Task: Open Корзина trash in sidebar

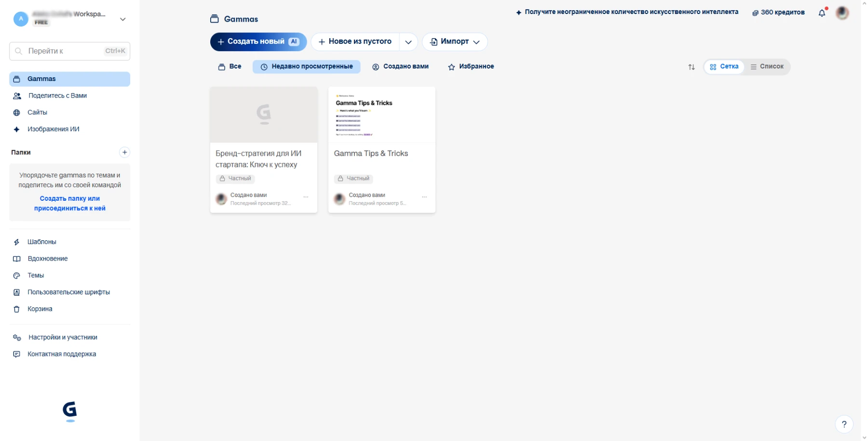Action: pyautogui.click(x=40, y=309)
